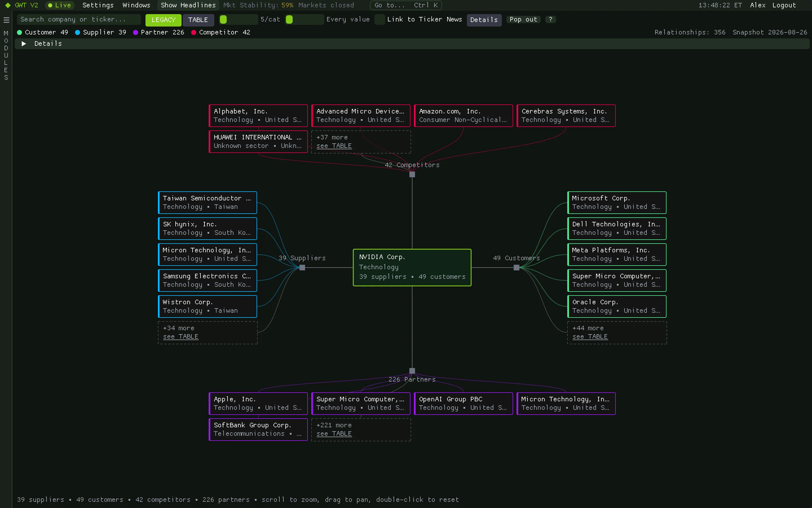Toggle the Customer 49 legend filter
The width and height of the screenshot is (812, 508).
point(43,32)
